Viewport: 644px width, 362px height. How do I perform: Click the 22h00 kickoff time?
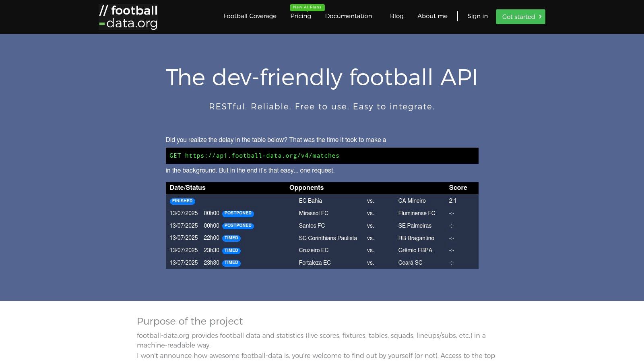click(211, 238)
